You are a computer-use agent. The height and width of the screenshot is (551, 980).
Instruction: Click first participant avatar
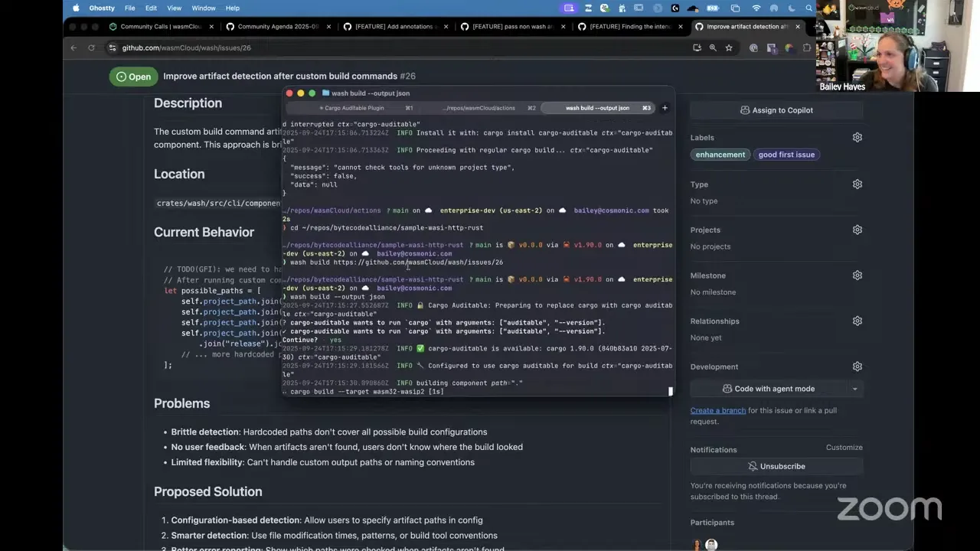[x=697, y=545]
